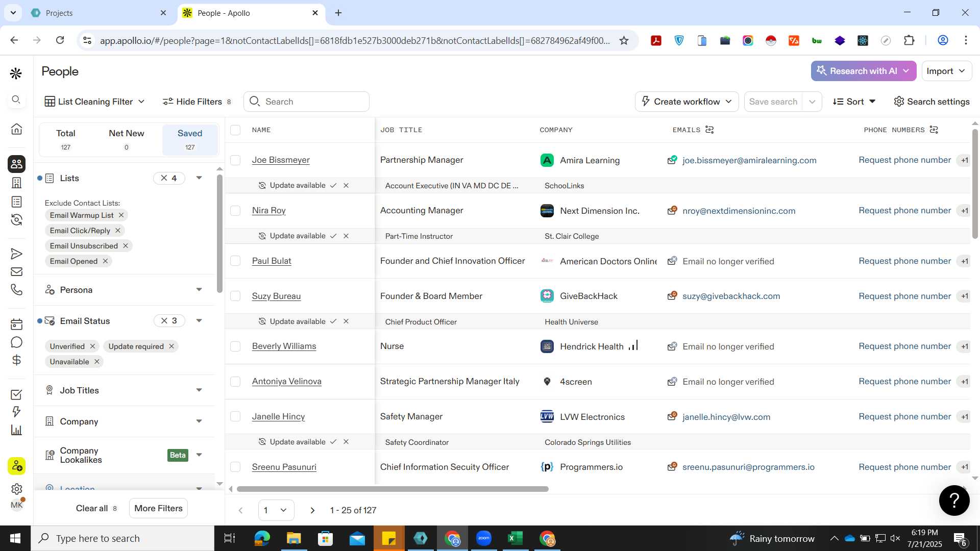980x551 pixels.
Task: Open Emails envelope icon in sidebar
Action: 16,272
